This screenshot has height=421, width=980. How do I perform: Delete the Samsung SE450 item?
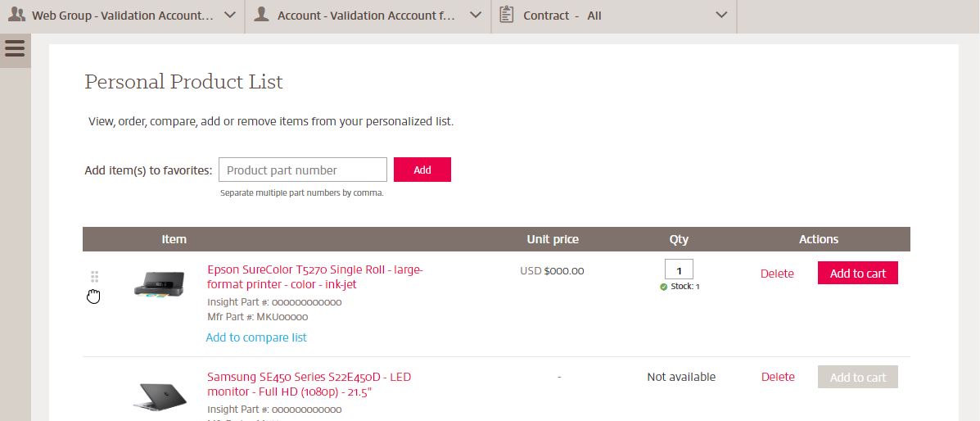pyautogui.click(x=778, y=377)
